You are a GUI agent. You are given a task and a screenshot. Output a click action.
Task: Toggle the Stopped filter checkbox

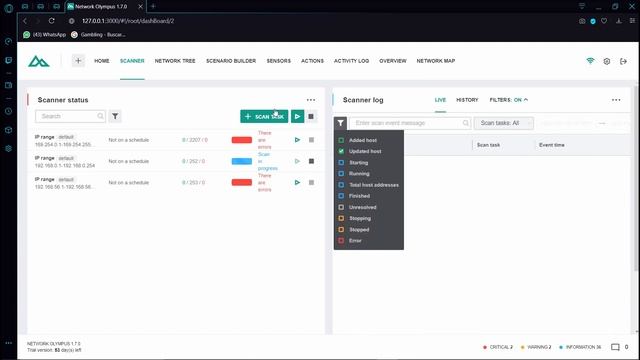(341, 229)
